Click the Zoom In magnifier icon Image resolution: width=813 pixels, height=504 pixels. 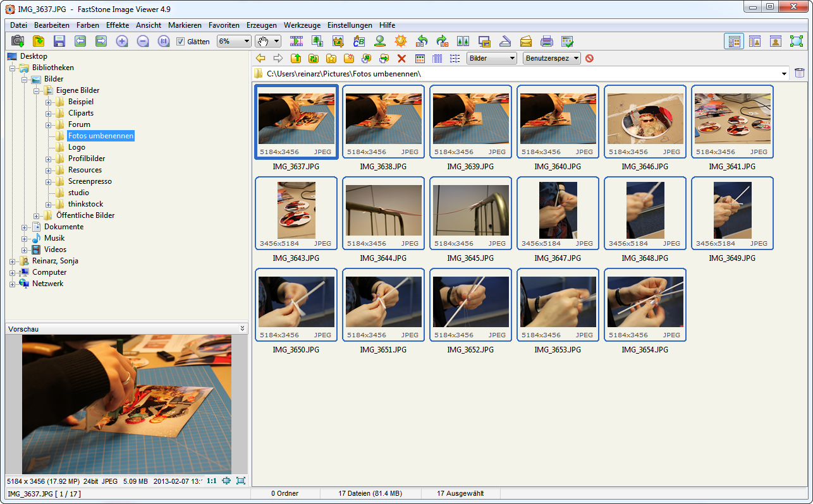point(122,41)
